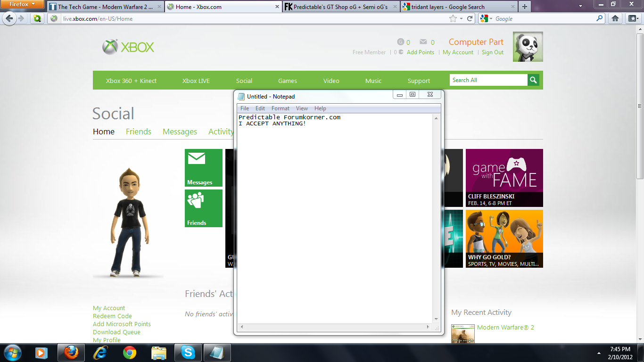
Task: Open the Xbox 360 + Kinect menu
Action: pos(131,81)
